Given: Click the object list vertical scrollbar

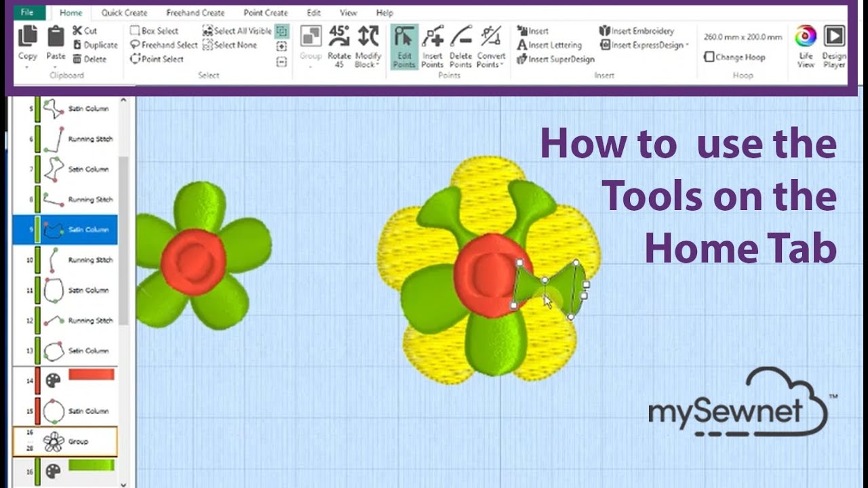Looking at the screenshot, I should (x=123, y=241).
